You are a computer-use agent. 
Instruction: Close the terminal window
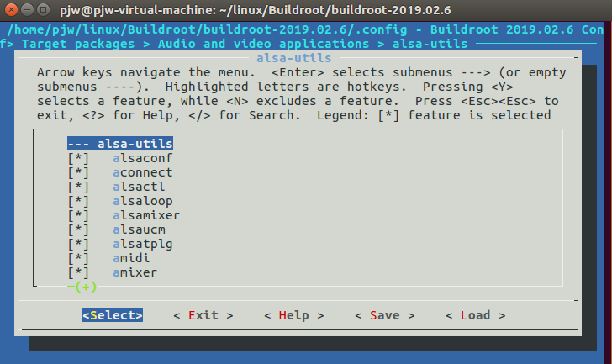11,10
